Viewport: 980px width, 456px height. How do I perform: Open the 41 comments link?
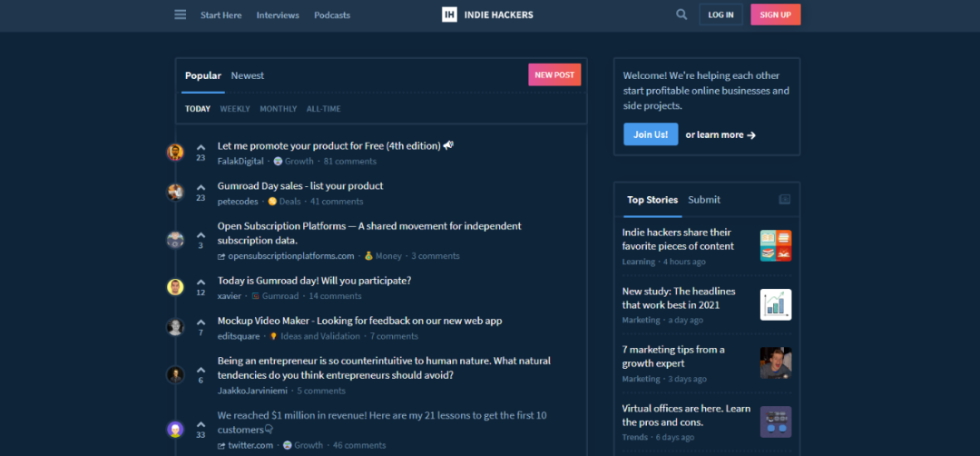coord(337,202)
